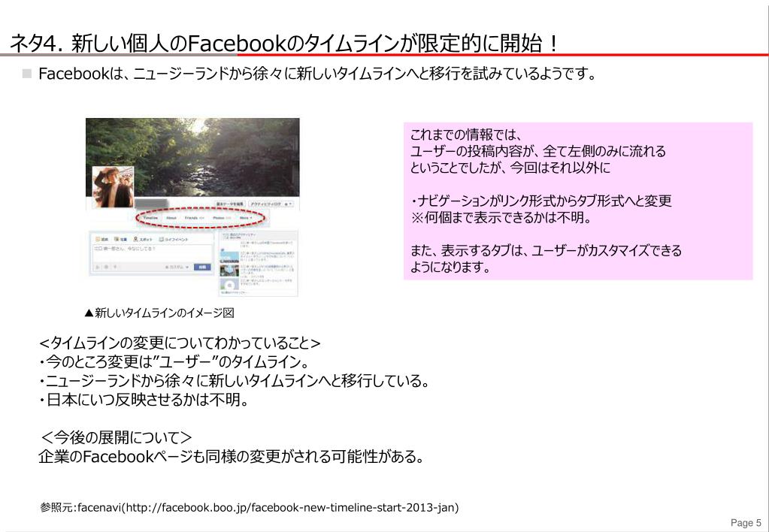The image size is (769, 532).
Task: Click the recent activity panel header
Action: click(258, 235)
